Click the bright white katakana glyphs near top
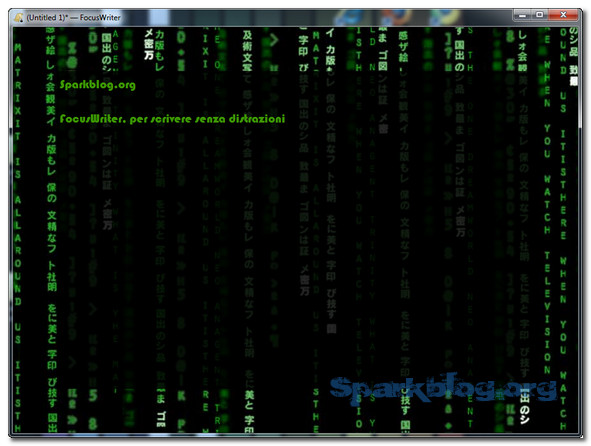This screenshot has width=591, height=446. click(x=149, y=44)
